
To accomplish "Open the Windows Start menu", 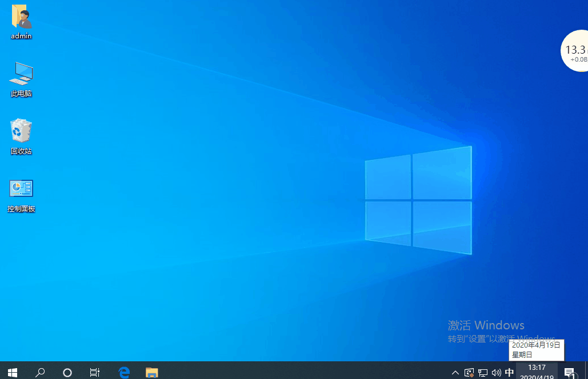I will (x=13, y=372).
